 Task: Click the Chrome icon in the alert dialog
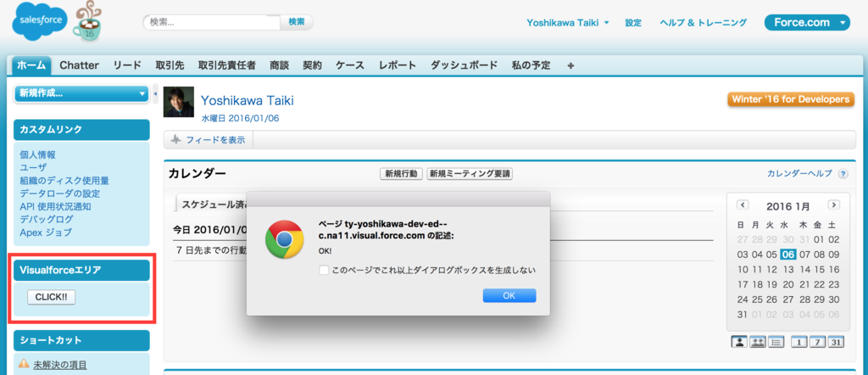[285, 239]
